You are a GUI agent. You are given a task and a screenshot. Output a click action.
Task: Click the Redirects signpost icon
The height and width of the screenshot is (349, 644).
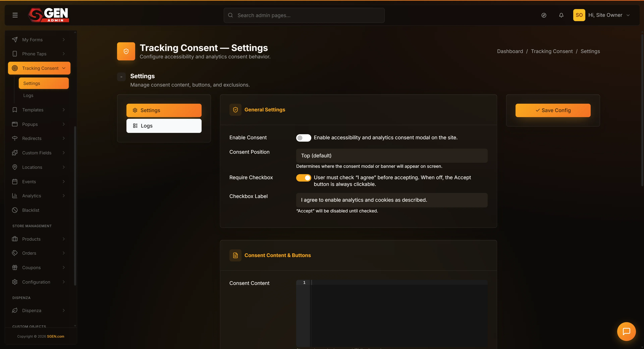(x=15, y=138)
